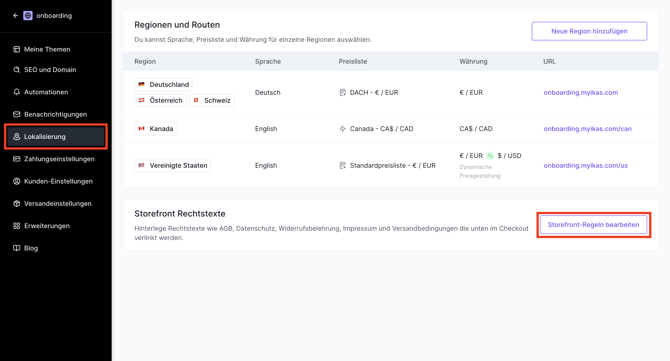Click Dynamische Preisgestaltung label
Screen dimensions: 670x361
(480, 171)
